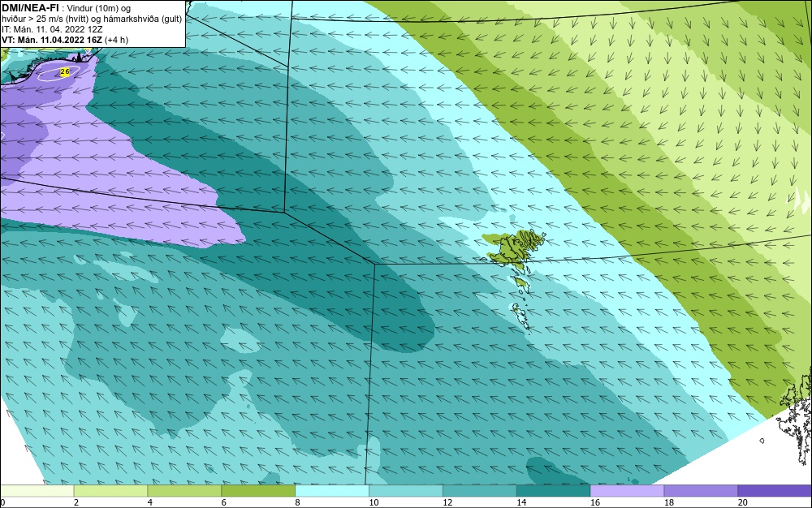Click the 16–18 m/s lavender legend swatch

[x=627, y=490]
